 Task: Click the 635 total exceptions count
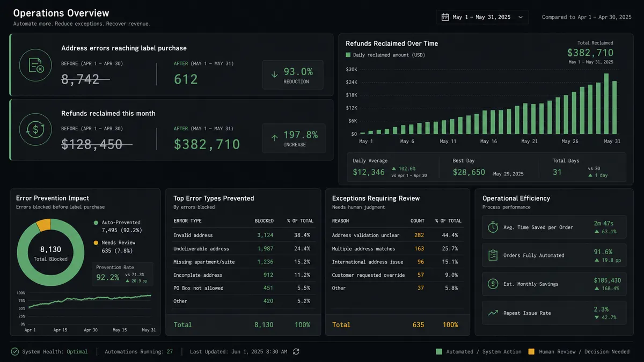coord(418,325)
